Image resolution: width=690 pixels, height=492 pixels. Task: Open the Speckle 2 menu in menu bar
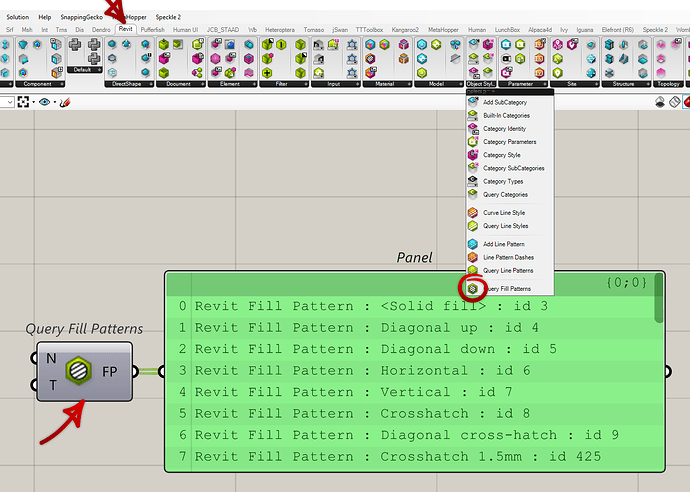click(x=168, y=17)
